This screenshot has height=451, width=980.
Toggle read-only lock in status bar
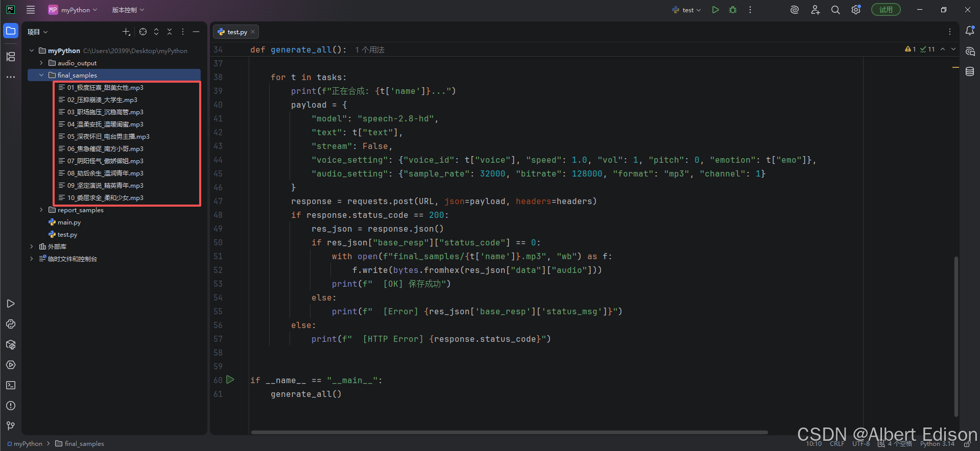click(x=967, y=444)
